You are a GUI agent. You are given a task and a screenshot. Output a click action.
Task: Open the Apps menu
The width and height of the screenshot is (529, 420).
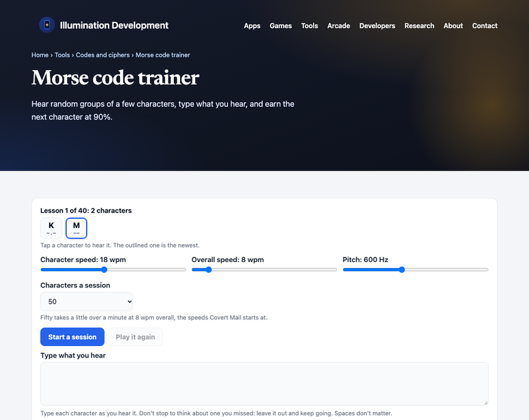coord(252,25)
